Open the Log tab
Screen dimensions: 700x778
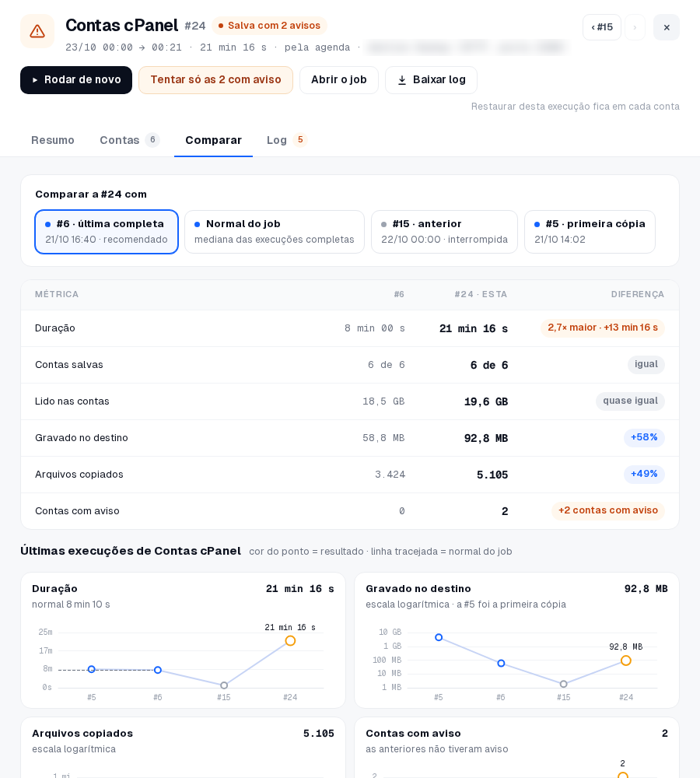287,140
